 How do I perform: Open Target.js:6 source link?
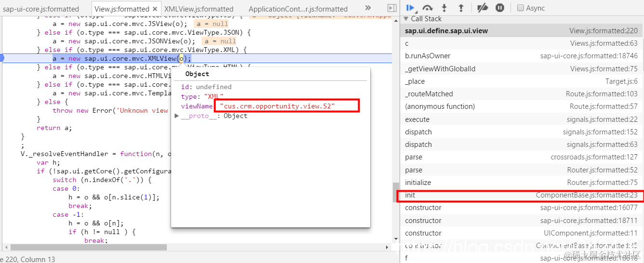[x=621, y=81]
